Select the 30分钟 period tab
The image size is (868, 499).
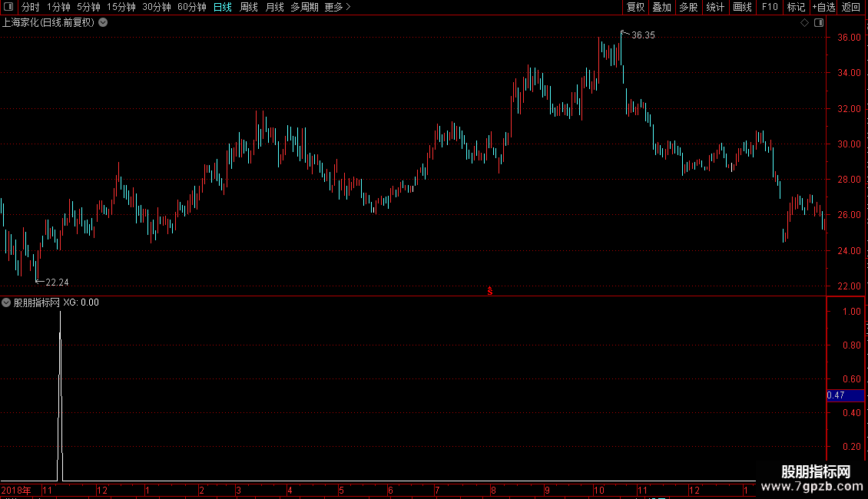[157, 7]
